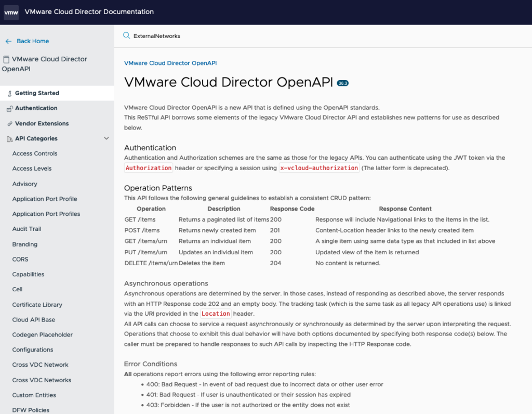Open the Cloud API Base category

34,319
